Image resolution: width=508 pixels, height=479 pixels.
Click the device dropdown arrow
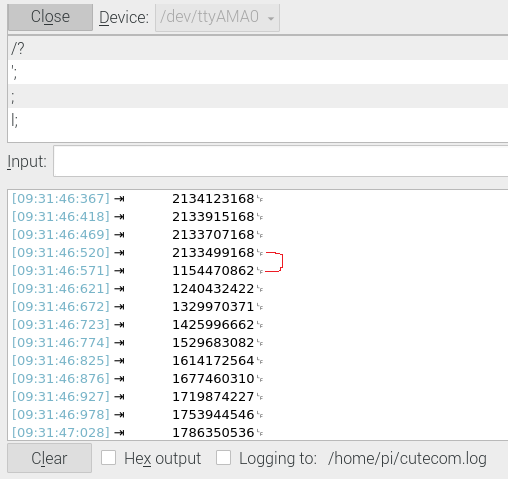[271, 18]
